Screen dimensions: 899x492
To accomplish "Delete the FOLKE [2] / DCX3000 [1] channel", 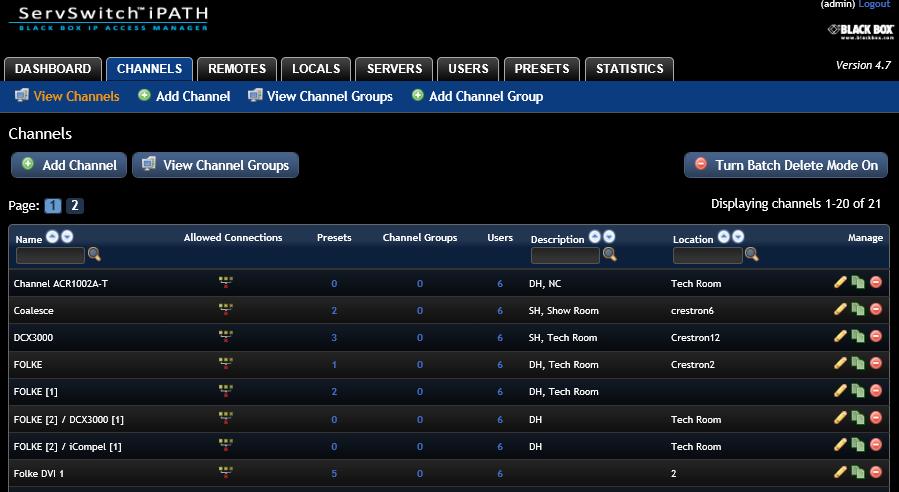I will [x=875, y=418].
